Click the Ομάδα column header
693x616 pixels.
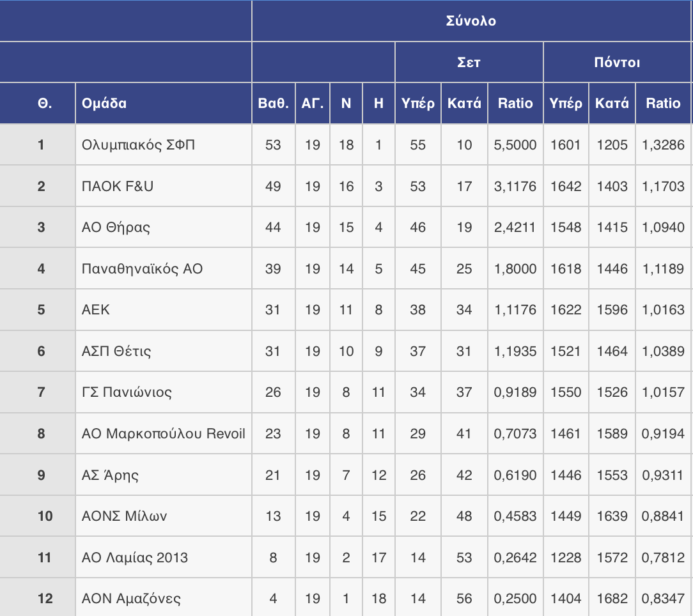click(164, 104)
